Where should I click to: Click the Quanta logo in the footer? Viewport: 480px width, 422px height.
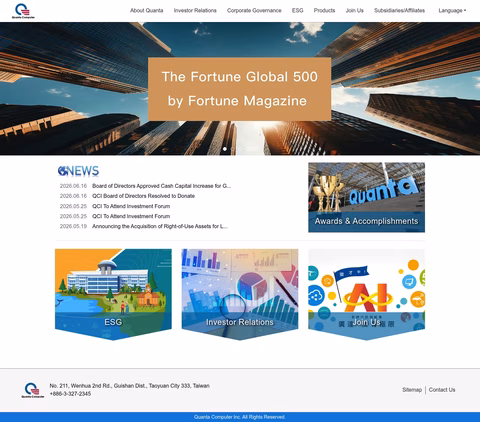pyautogui.click(x=33, y=390)
